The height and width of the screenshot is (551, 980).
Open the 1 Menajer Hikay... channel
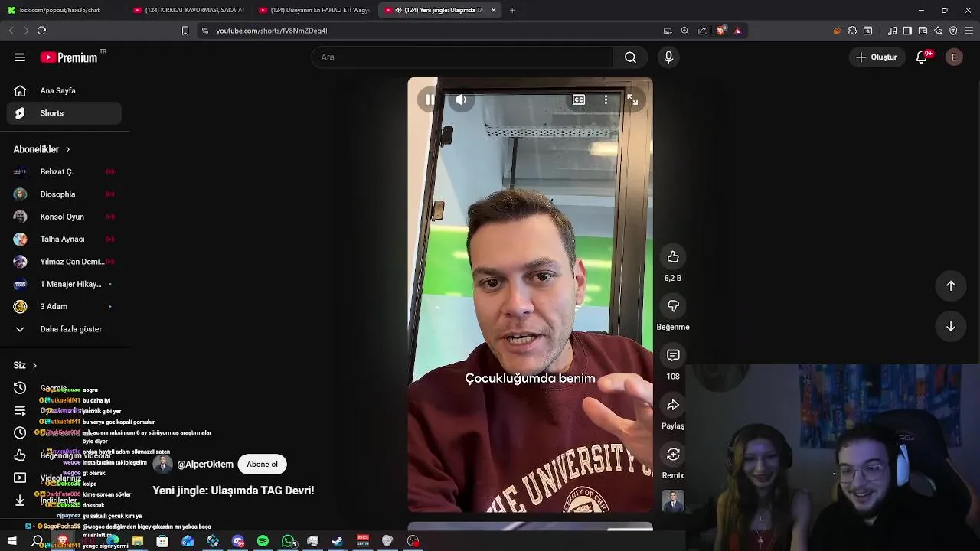pyautogui.click(x=64, y=284)
